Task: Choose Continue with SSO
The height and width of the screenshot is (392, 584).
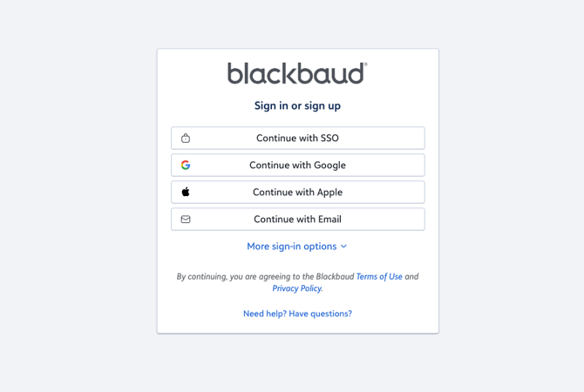Action: click(297, 138)
